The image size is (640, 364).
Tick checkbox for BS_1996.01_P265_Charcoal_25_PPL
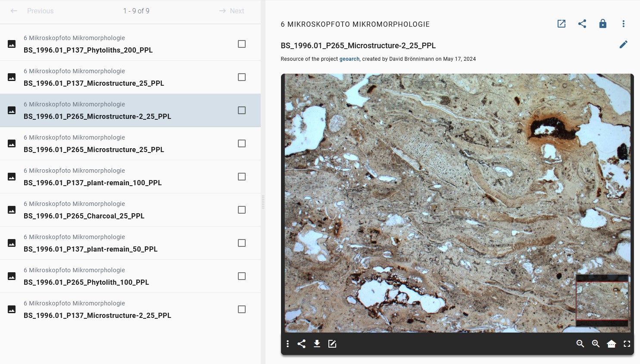pos(242,210)
